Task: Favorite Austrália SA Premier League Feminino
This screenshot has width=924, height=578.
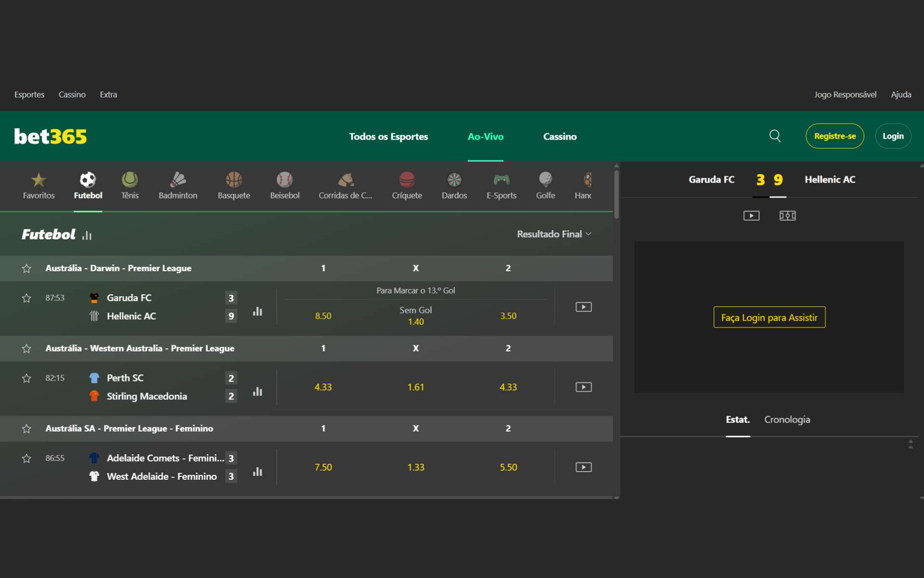Action: coord(26,429)
